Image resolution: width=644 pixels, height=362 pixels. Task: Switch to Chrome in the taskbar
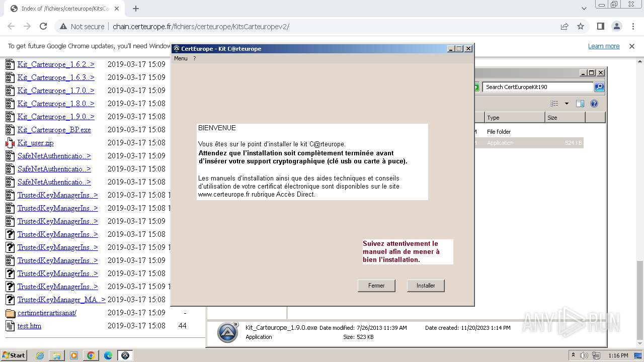pyautogui.click(x=91, y=355)
